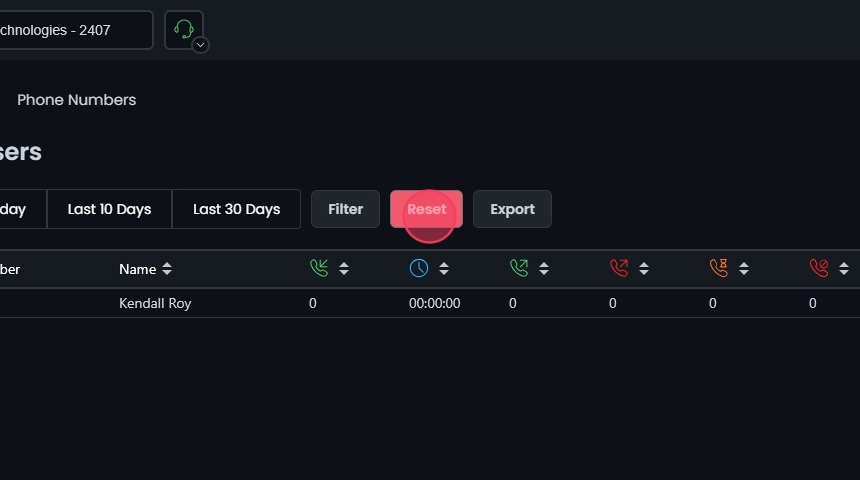The height and width of the screenshot is (480, 860).
Task: Click the green outgoing calls icon
Action: coord(519,268)
